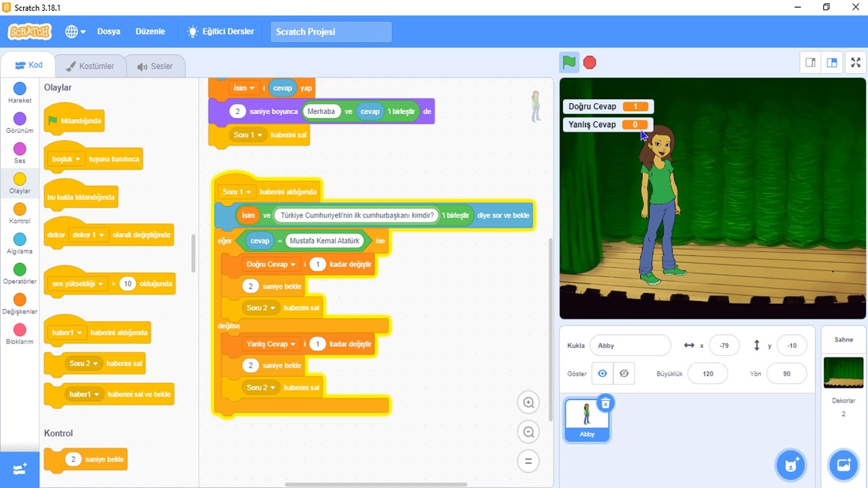Image resolution: width=868 pixels, height=488 pixels.
Task: Select the Olaylar block category
Action: tap(20, 183)
